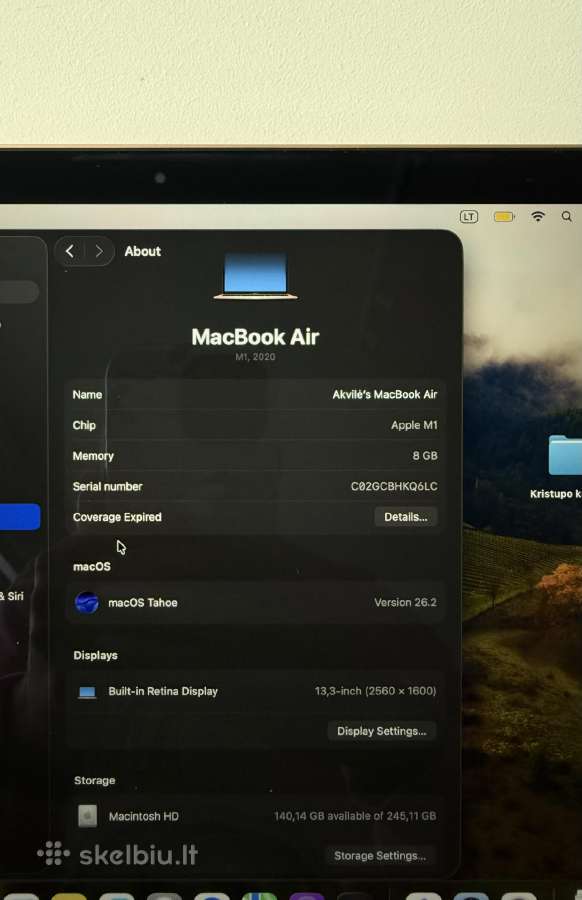Click 140,14 GB available of 245,11 GB
This screenshot has width=582, height=900.
point(355,816)
